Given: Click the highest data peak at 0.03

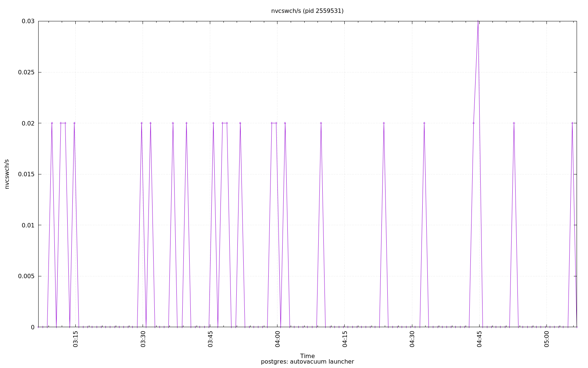Looking at the screenshot, I should [x=478, y=21].
